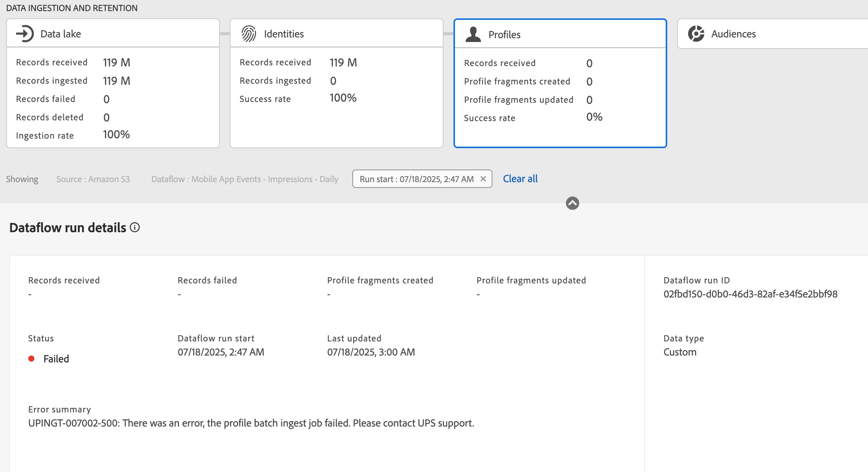Click the Run start filter chip

point(416,179)
